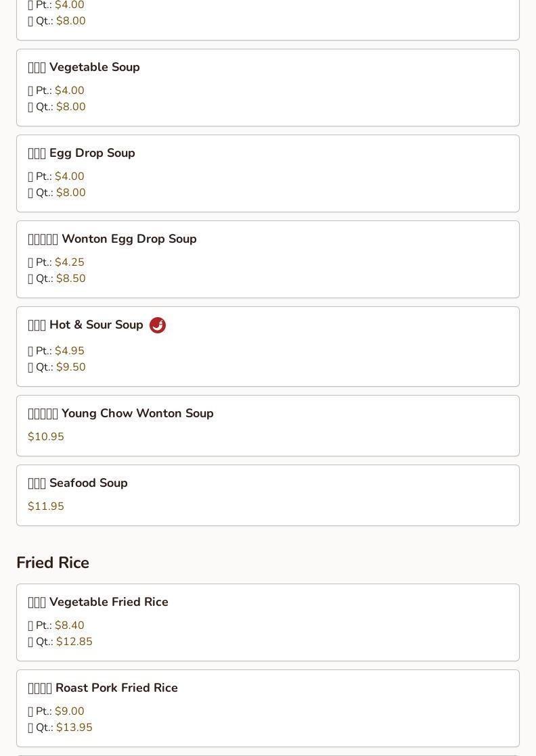Pick the Vegetable Soup quart price $8.00
536x756 pixels.
point(70,107)
